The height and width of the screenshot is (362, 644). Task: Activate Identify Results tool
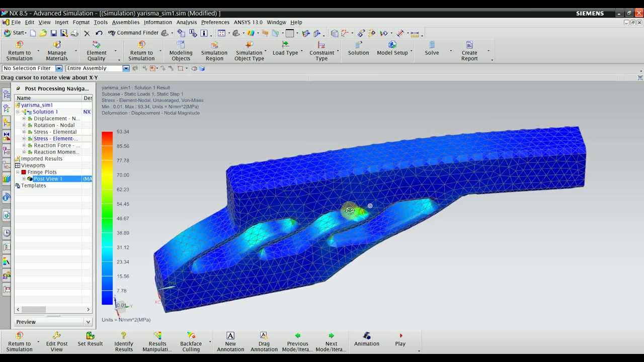tap(124, 342)
